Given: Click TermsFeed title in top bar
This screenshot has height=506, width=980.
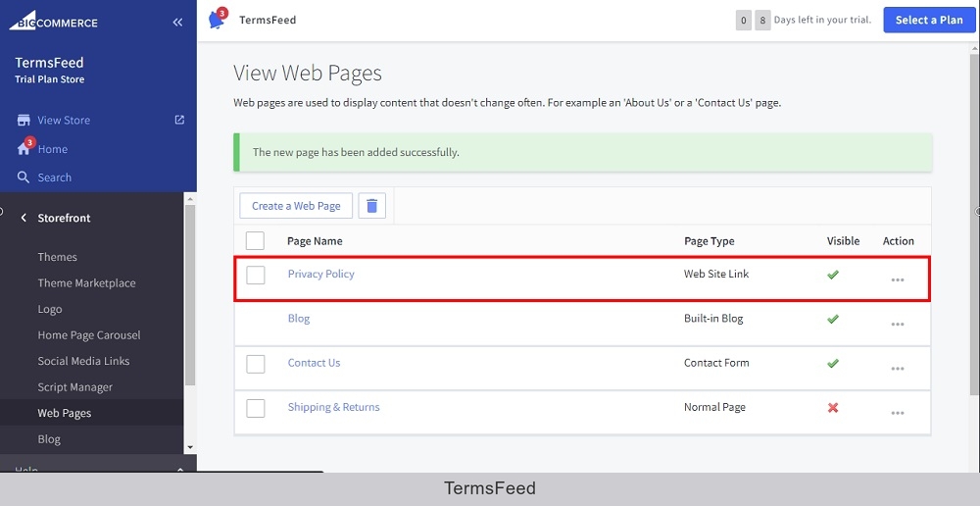Looking at the screenshot, I should pos(268,20).
